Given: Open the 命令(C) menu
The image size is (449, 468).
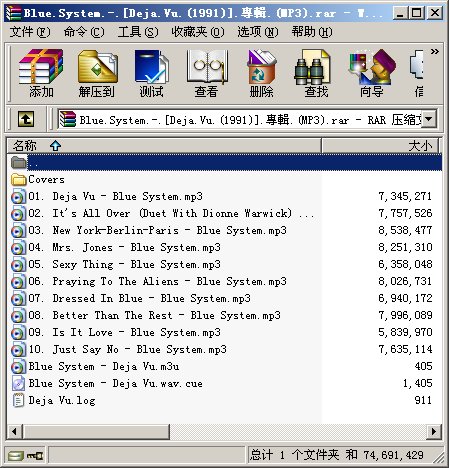Looking at the screenshot, I should point(84,32).
